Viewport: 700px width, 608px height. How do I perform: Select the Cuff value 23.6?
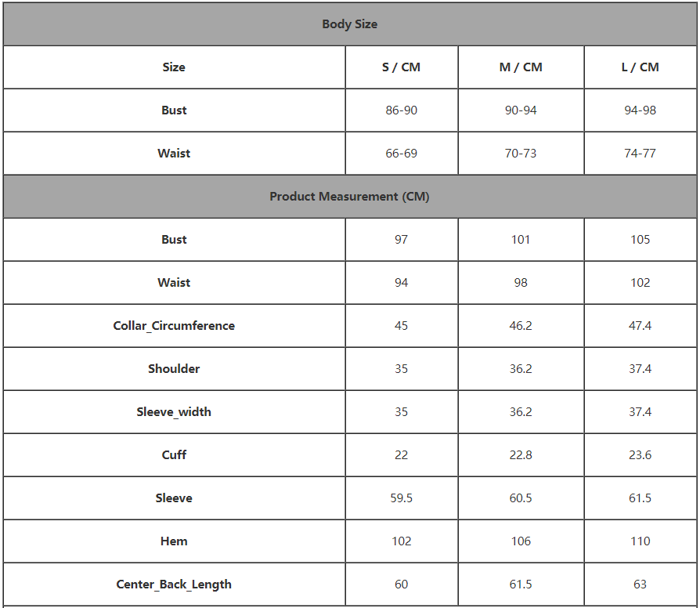(640, 454)
